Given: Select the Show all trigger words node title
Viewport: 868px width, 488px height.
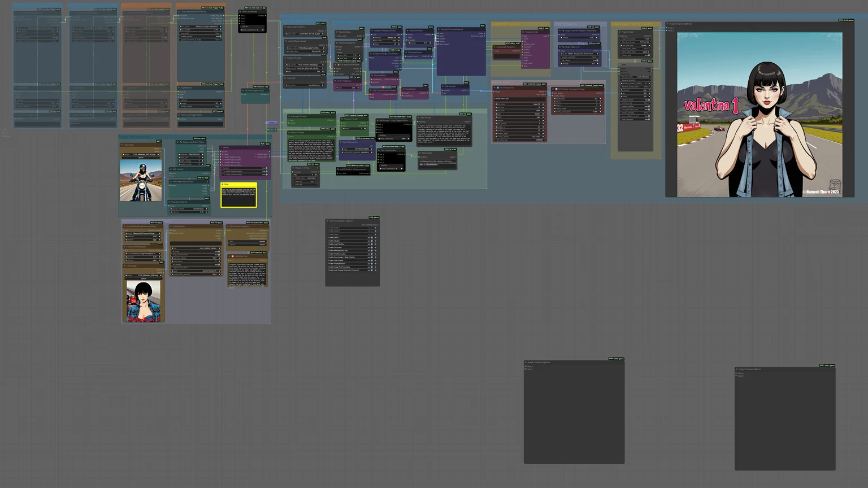Looking at the screenshot, I should pos(253,90).
